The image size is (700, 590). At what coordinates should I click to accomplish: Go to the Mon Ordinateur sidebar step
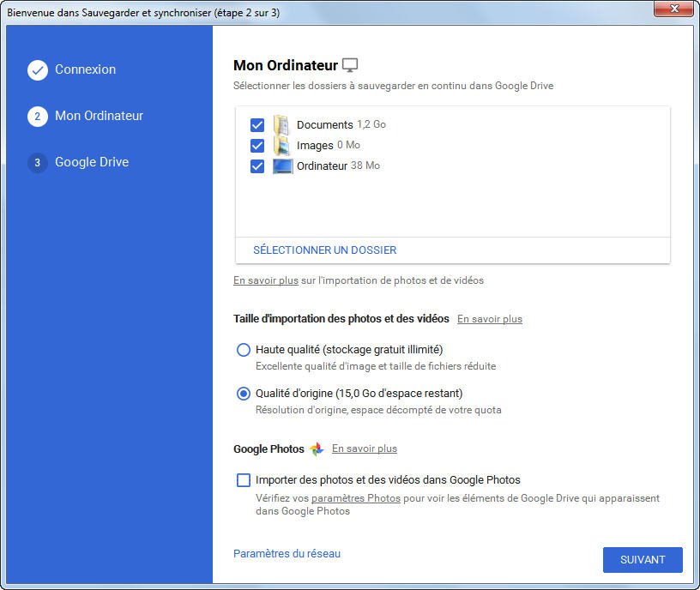[x=100, y=116]
